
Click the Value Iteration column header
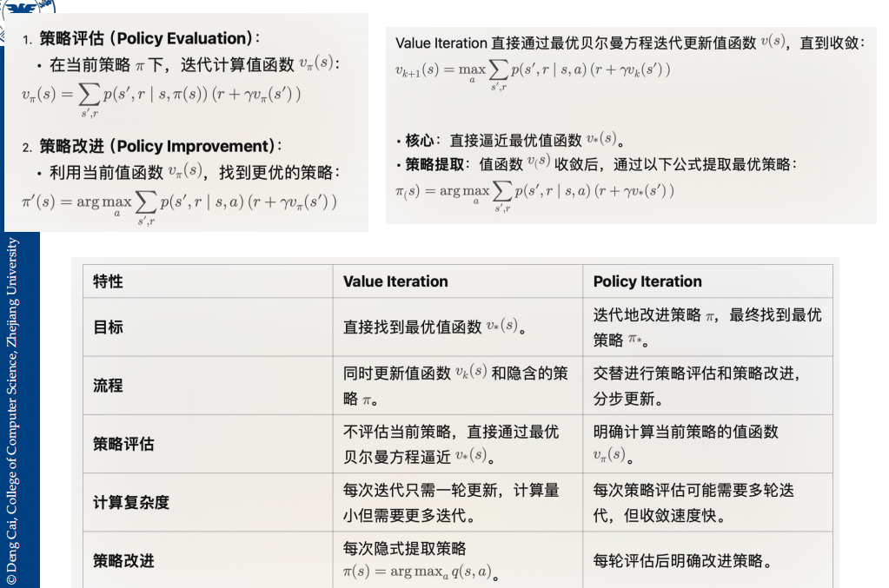tap(458, 281)
